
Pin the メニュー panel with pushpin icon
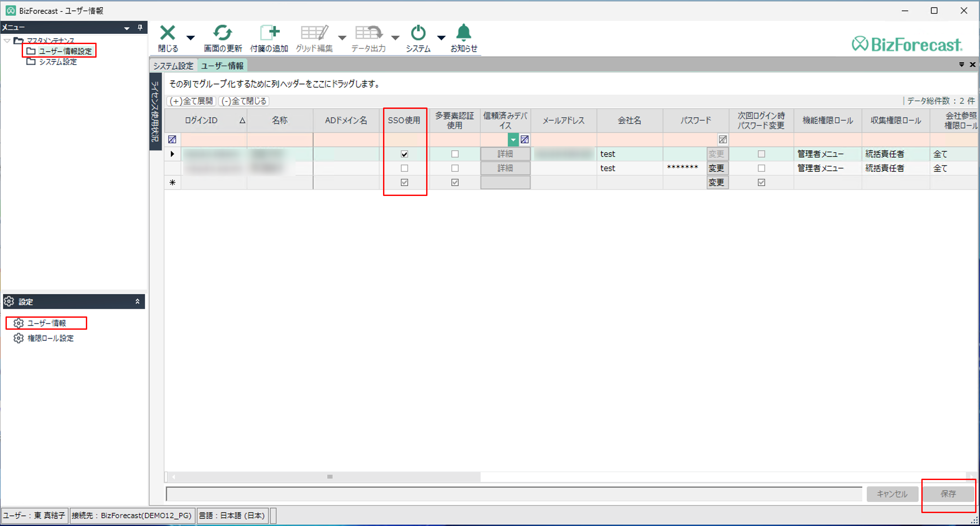(140, 28)
